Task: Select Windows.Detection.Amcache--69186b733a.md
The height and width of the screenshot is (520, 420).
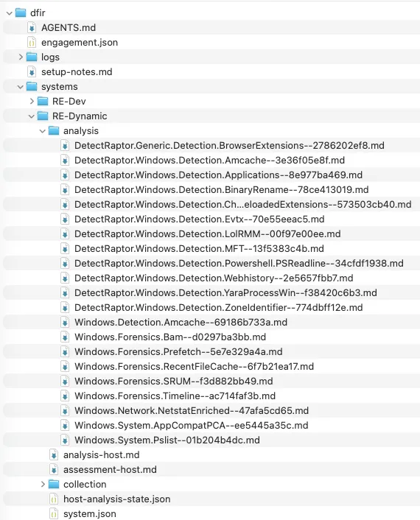Action: (181, 323)
